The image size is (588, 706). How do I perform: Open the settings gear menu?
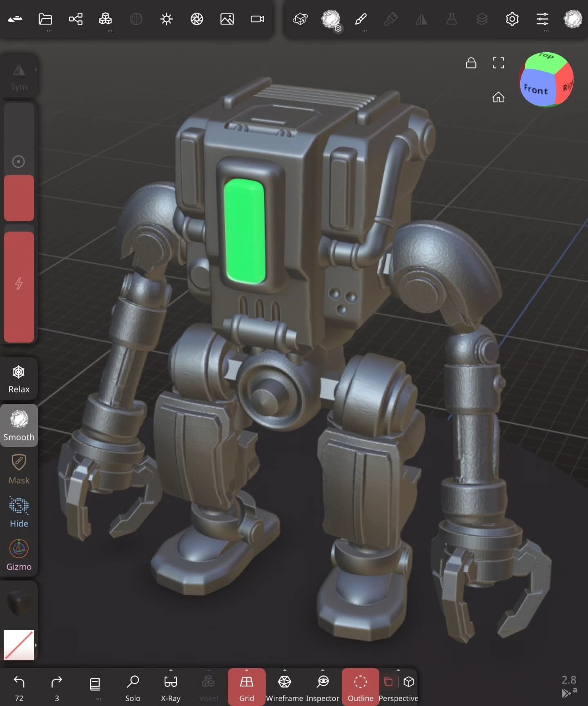click(512, 19)
